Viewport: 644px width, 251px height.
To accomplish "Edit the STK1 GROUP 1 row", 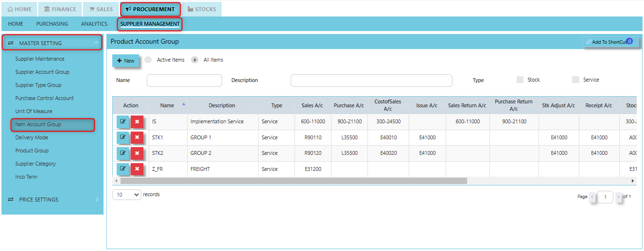I will pos(123,137).
